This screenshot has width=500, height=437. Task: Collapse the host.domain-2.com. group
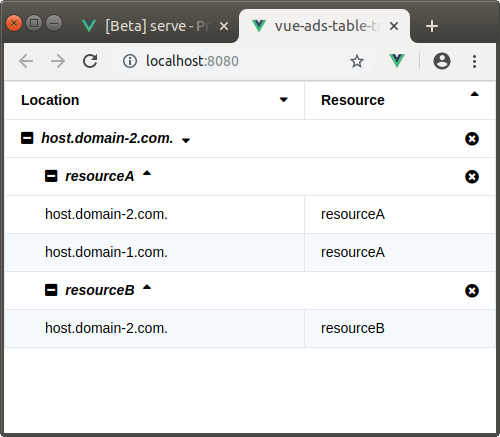click(x=27, y=138)
